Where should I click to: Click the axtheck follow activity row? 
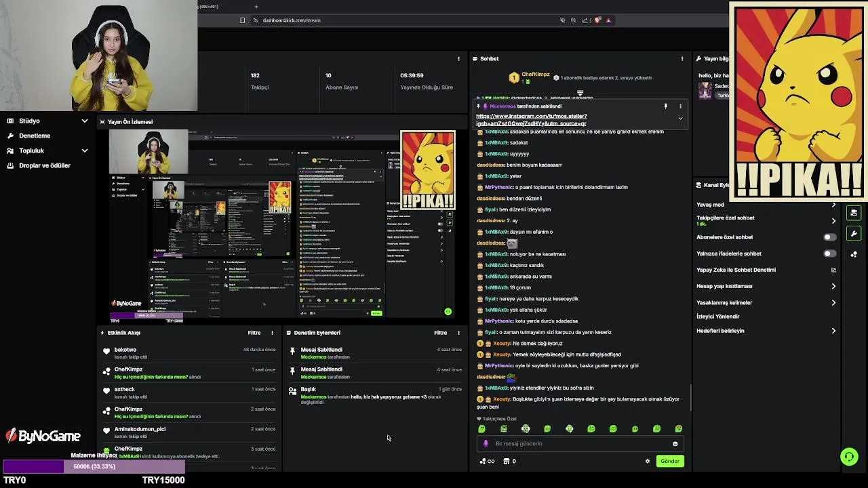pyautogui.click(x=190, y=392)
